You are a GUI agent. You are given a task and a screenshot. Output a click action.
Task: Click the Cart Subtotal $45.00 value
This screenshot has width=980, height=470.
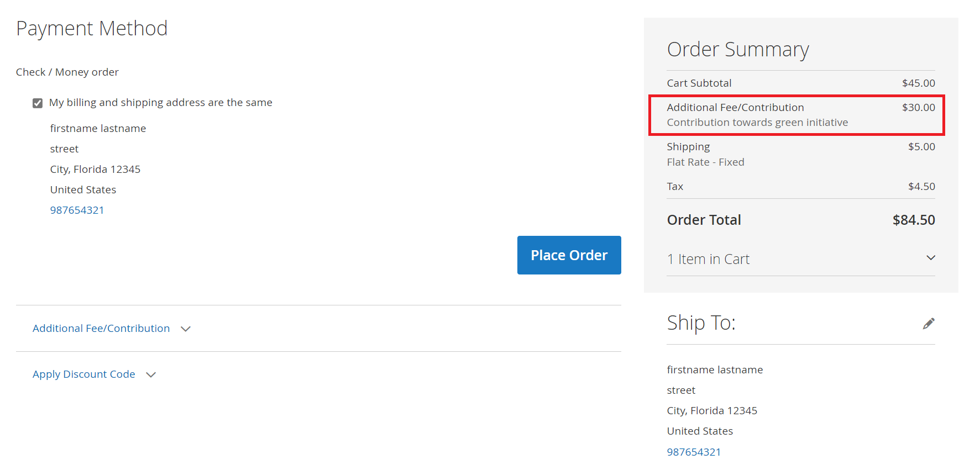pos(919,83)
